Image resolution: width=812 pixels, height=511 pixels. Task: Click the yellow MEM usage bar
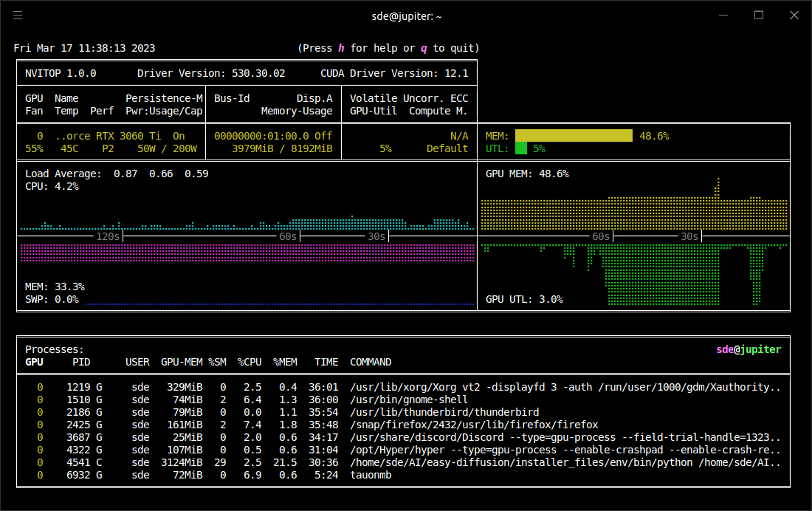(x=574, y=136)
